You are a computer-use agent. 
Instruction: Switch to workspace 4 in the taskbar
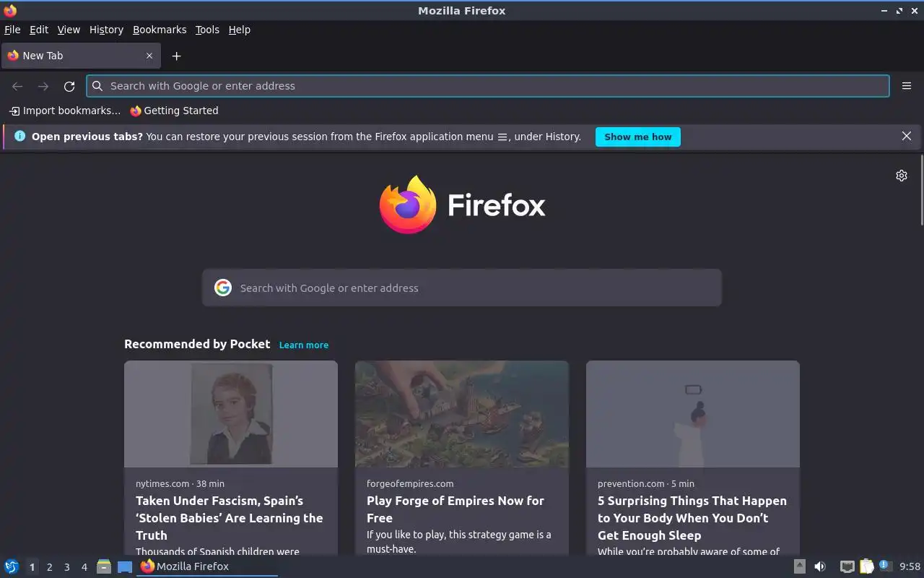(84, 567)
